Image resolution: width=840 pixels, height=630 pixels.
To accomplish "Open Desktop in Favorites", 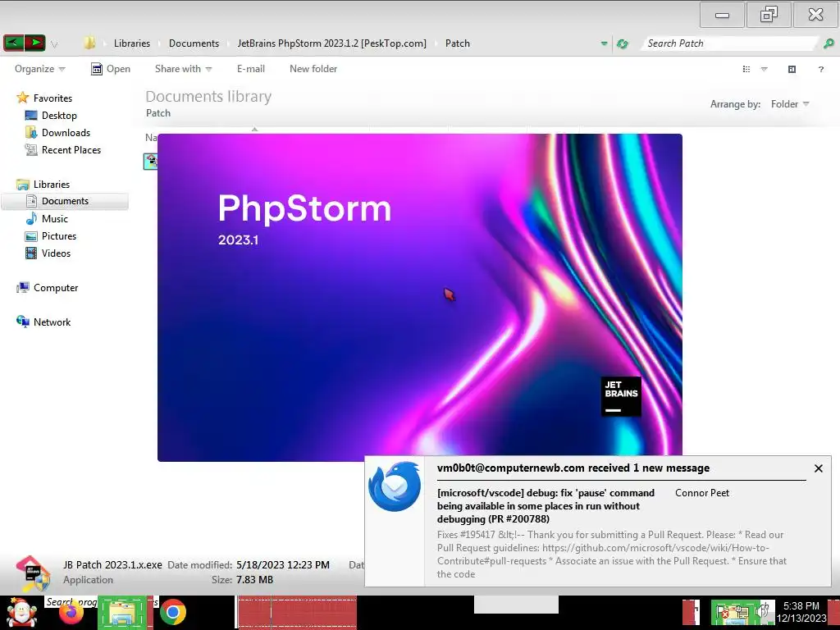I will [59, 115].
